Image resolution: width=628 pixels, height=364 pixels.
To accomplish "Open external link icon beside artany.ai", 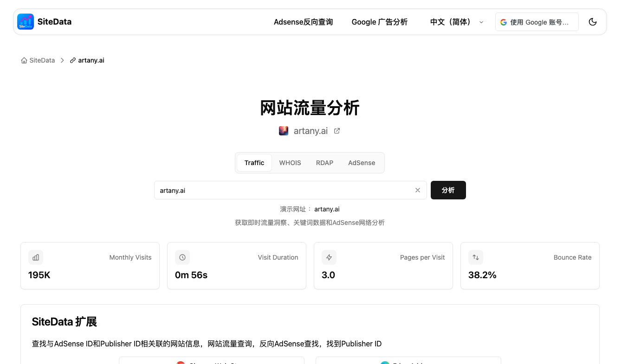I will click(x=337, y=131).
